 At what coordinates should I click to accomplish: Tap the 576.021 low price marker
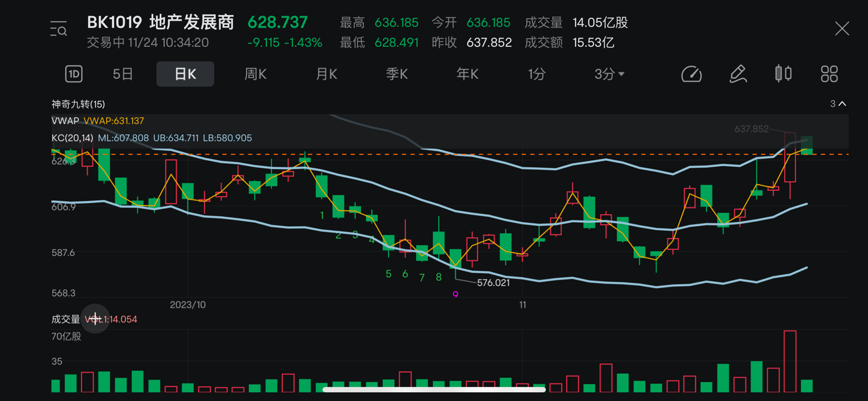point(493,283)
